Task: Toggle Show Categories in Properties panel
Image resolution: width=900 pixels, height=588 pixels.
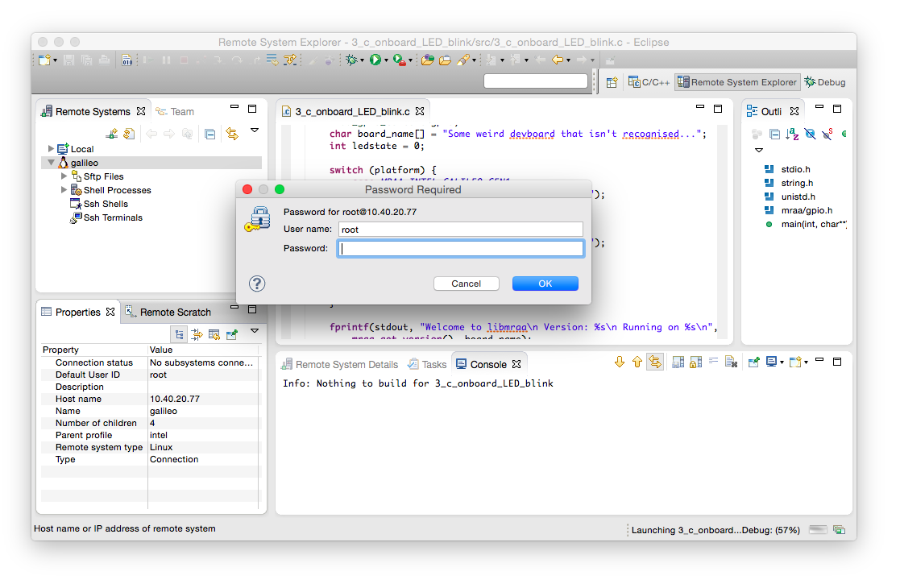Action: (x=180, y=334)
